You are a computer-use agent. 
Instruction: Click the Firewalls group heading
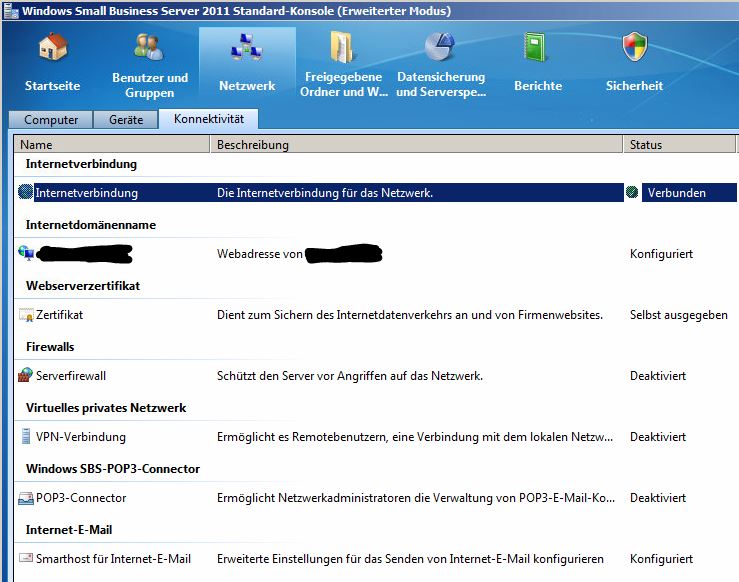coord(50,347)
